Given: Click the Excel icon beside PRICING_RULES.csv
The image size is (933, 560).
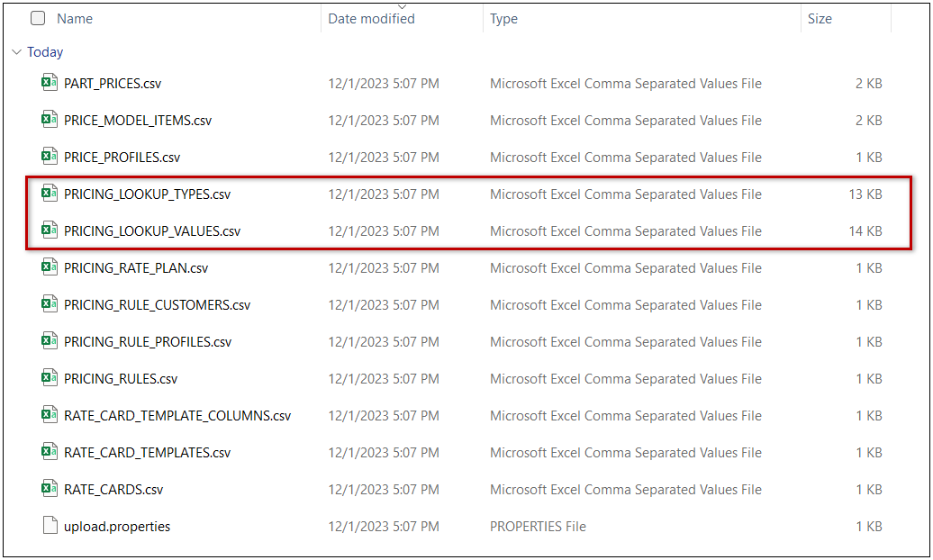Looking at the screenshot, I should tap(50, 378).
